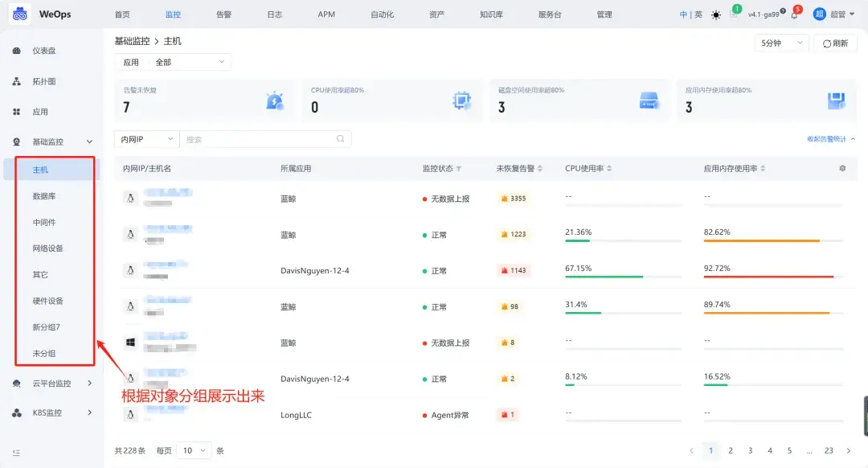Image resolution: width=868 pixels, height=468 pixels.
Task: Select 硬件设备 in the sidebar
Action: click(48, 301)
